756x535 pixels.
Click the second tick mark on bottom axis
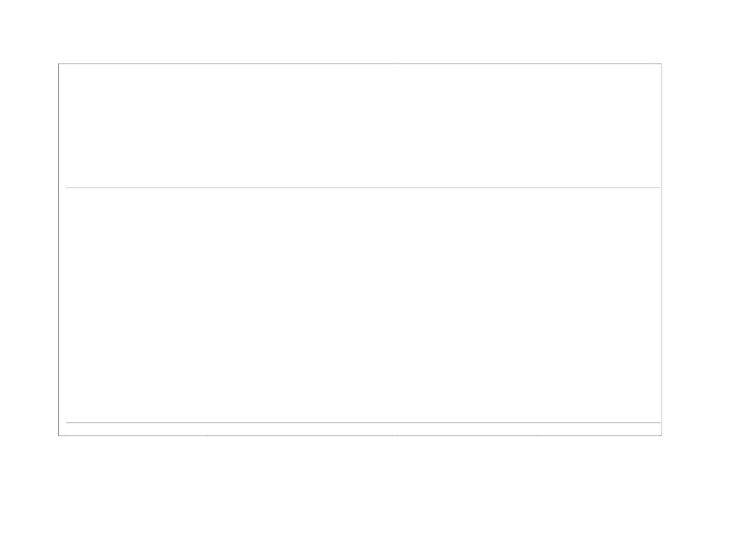tap(208, 435)
